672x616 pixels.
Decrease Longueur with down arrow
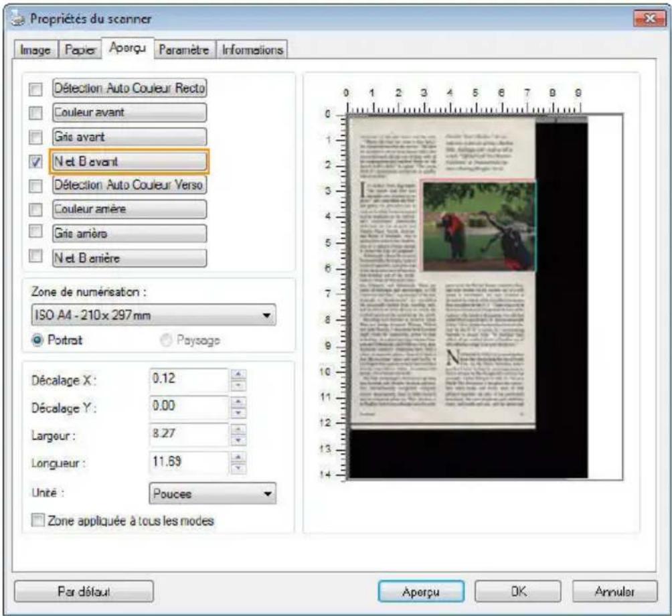pos(238,468)
